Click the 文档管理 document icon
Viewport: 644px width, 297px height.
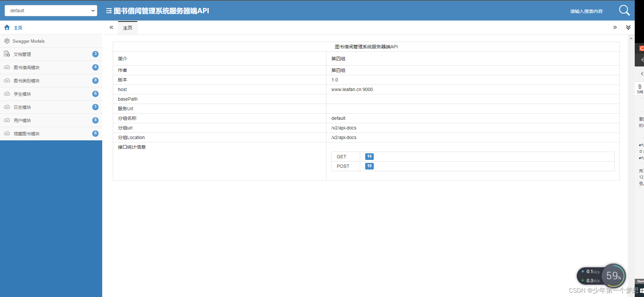[x=7, y=54]
